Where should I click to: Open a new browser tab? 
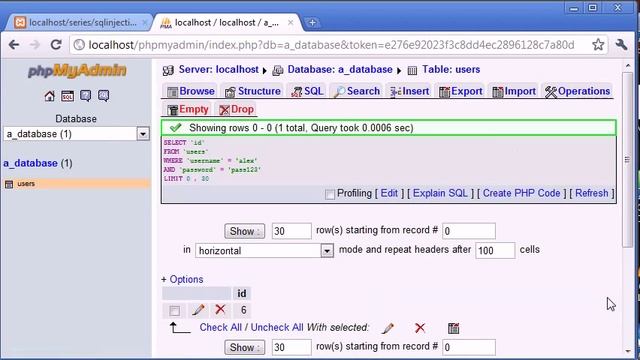pyautogui.click(x=312, y=23)
